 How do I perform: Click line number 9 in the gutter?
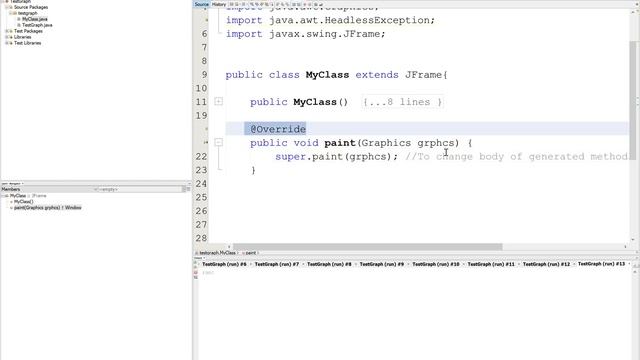204,75
